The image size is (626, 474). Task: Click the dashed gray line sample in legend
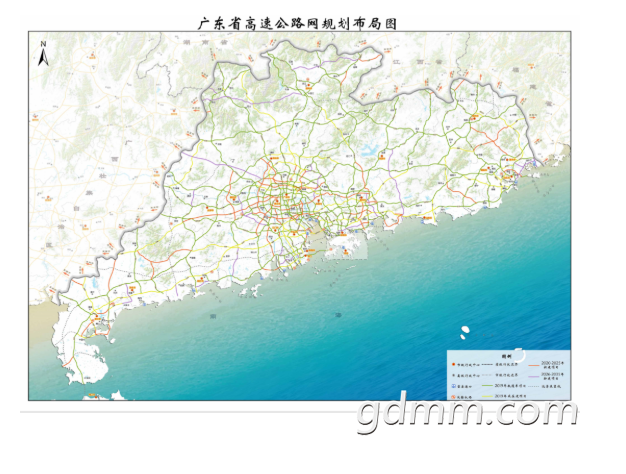point(487,375)
